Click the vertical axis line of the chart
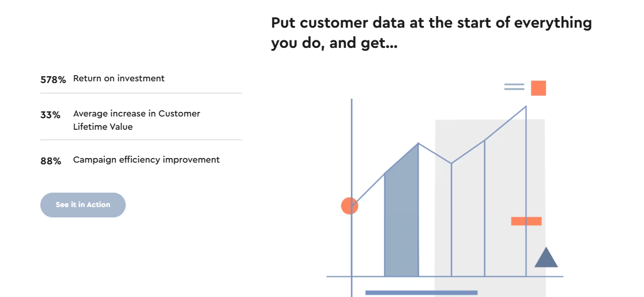 point(352,197)
